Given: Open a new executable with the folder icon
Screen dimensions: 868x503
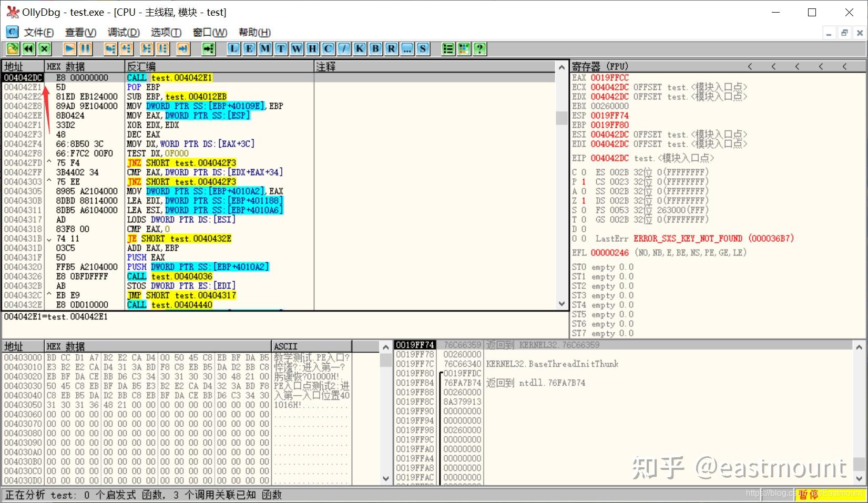Looking at the screenshot, I should coord(12,48).
